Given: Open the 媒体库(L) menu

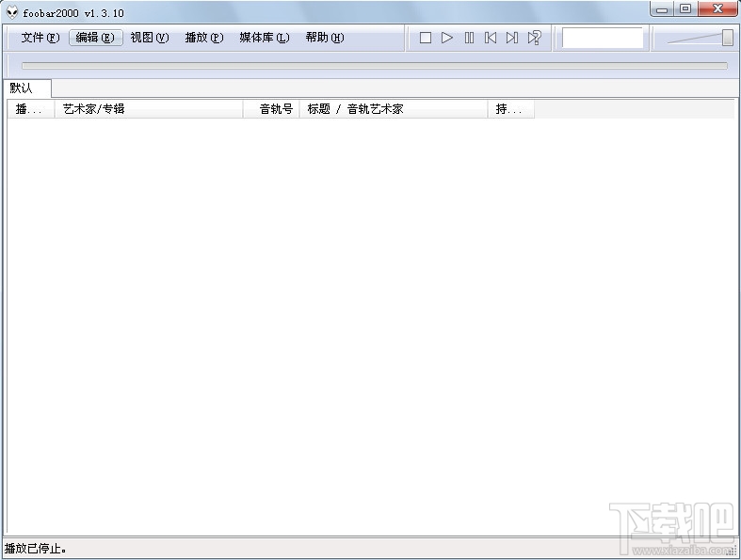Looking at the screenshot, I should [265, 38].
